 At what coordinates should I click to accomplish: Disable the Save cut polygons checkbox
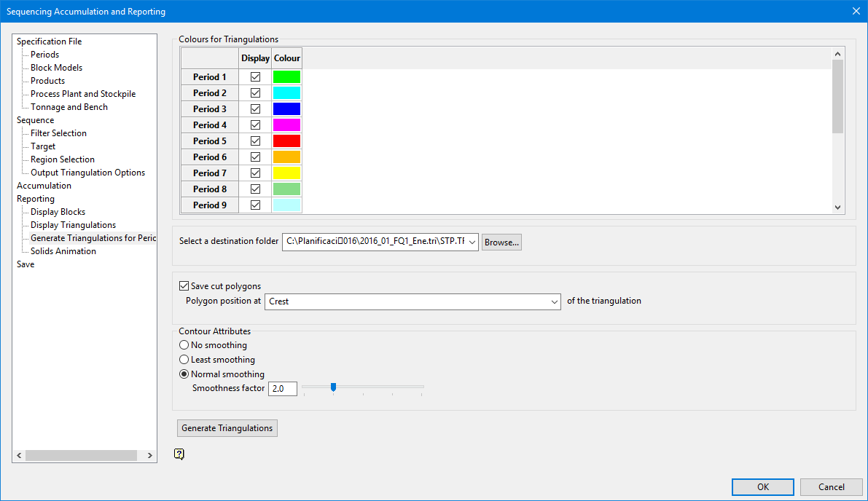[184, 286]
